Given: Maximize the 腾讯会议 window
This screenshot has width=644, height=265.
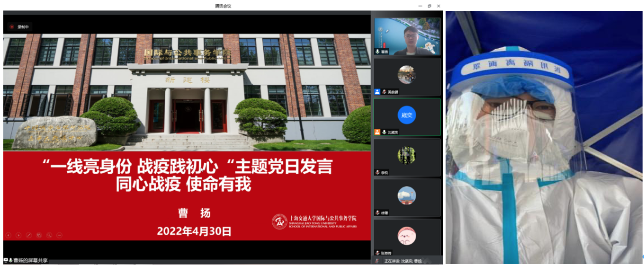Looking at the screenshot, I should pyautogui.click(x=429, y=6).
